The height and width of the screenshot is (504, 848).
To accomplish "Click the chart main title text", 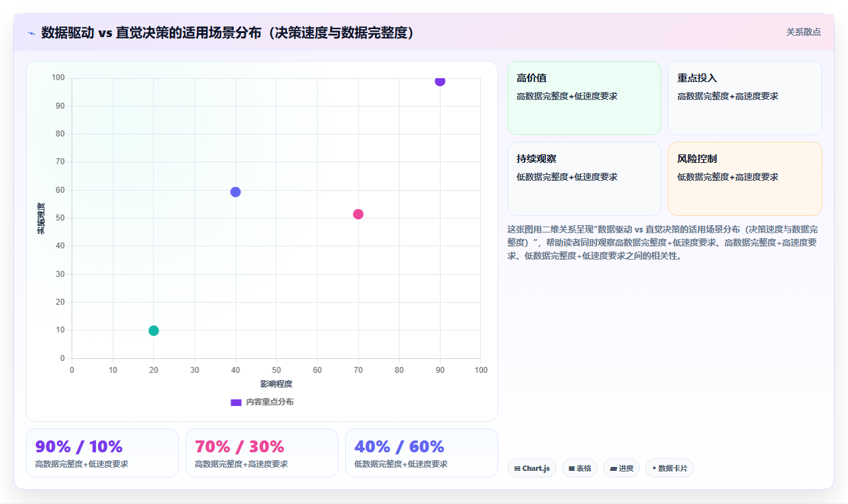I will [228, 32].
